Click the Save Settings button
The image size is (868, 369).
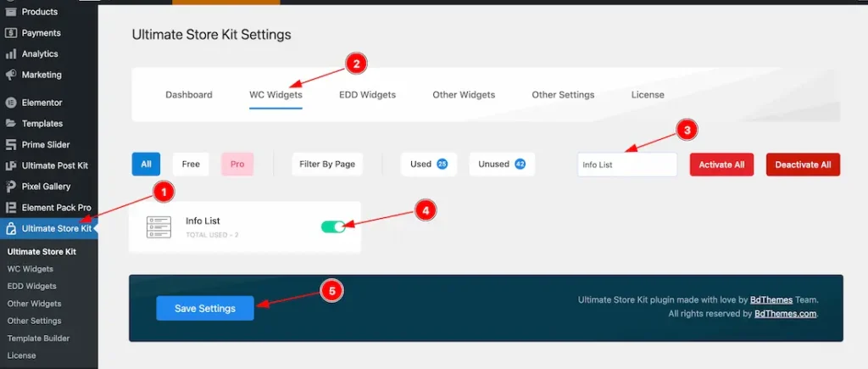[205, 309]
